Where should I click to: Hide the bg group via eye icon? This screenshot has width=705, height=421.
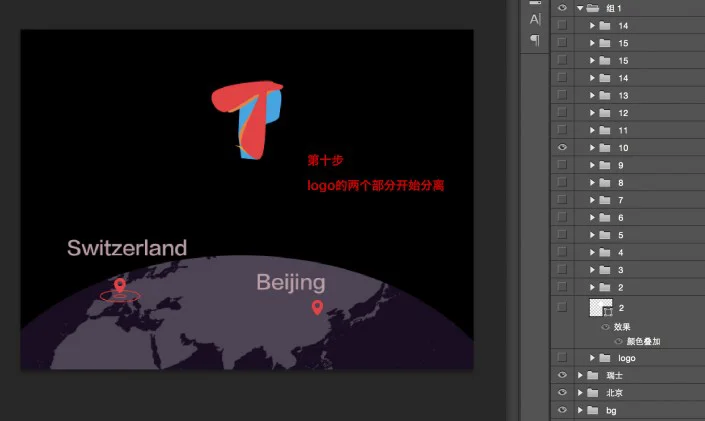click(x=562, y=410)
